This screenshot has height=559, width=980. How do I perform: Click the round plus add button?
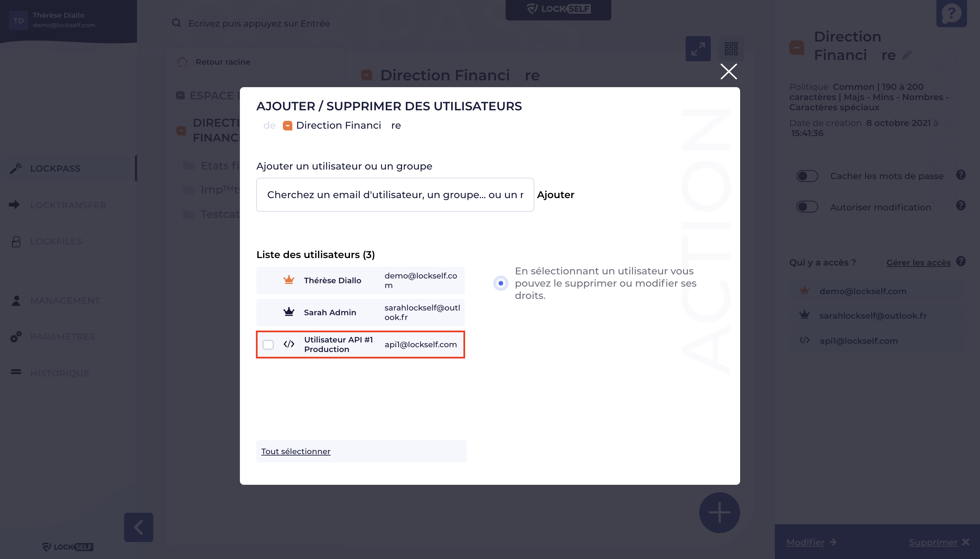point(719,512)
